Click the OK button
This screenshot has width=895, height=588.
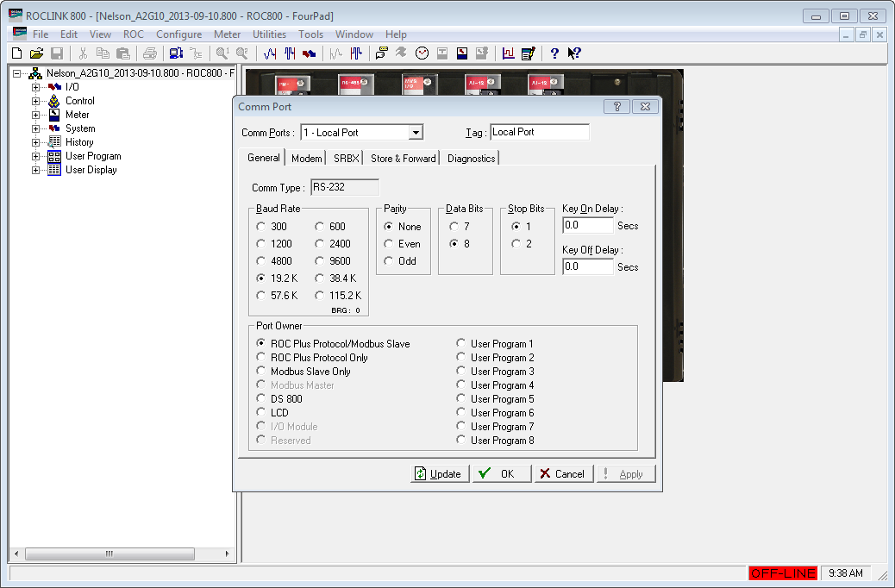[x=502, y=474]
